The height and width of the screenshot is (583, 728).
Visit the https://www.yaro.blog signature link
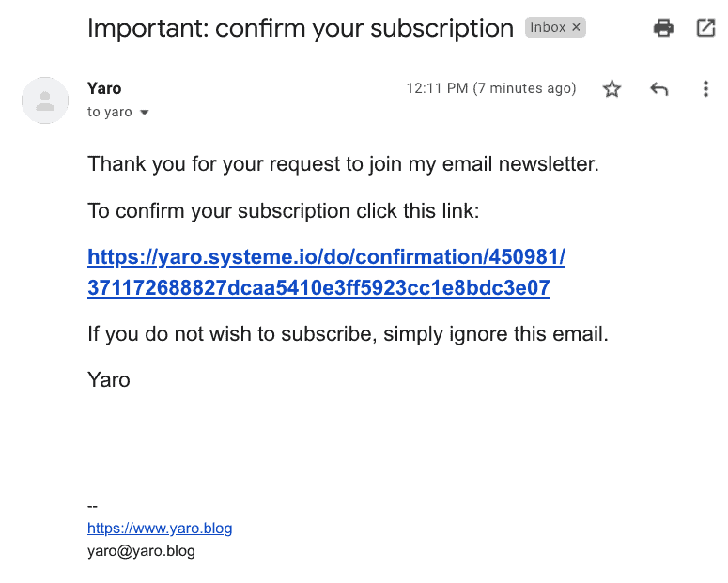pos(160,529)
